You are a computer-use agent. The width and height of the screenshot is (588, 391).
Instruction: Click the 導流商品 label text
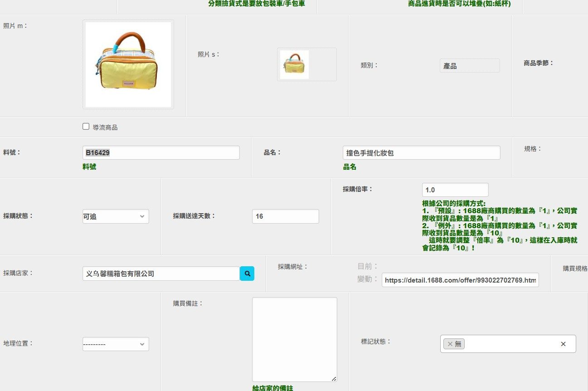pyautogui.click(x=105, y=127)
